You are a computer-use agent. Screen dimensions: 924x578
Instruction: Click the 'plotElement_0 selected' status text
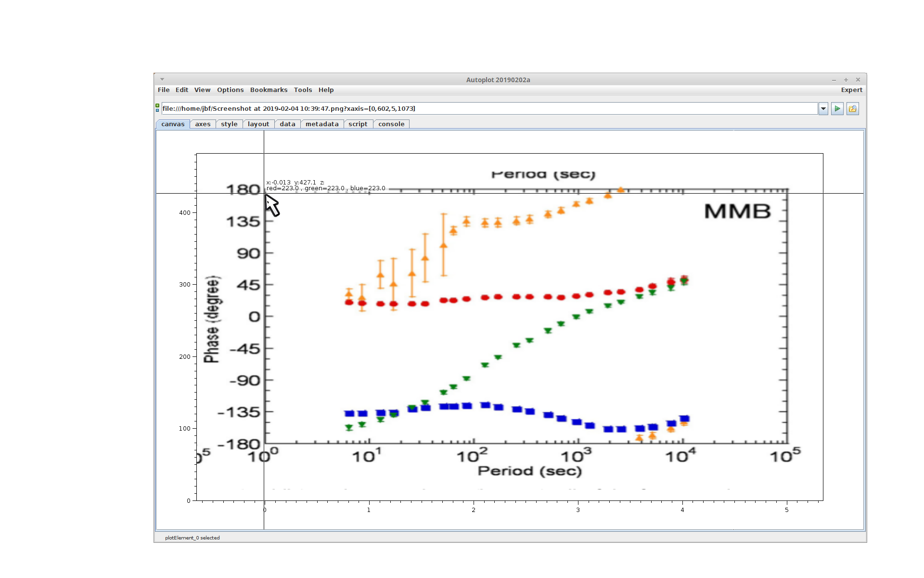(192, 538)
